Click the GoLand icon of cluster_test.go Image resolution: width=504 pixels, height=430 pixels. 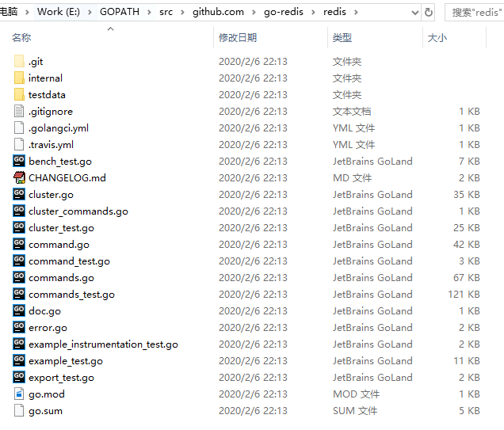[19, 227]
